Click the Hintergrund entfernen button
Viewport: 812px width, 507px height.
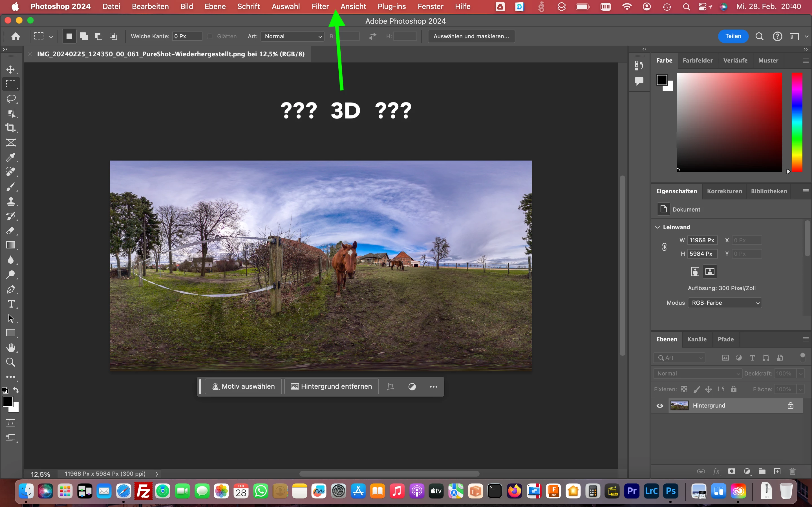point(332,387)
